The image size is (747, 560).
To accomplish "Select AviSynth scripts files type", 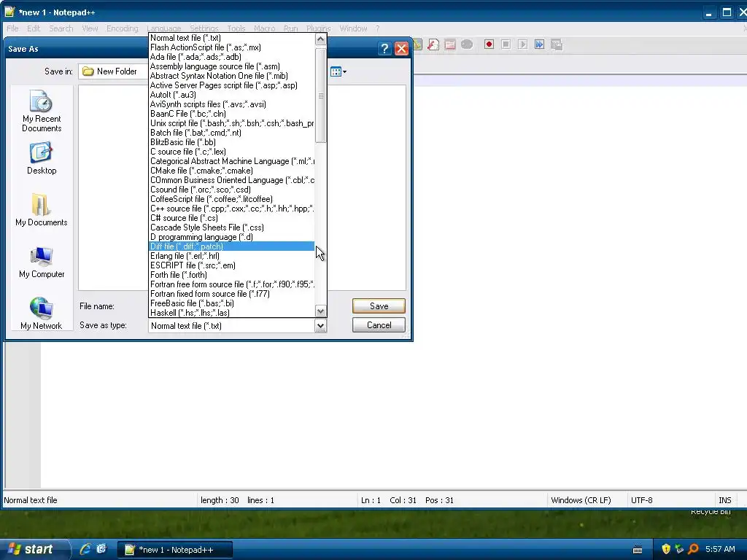I will (231, 104).
